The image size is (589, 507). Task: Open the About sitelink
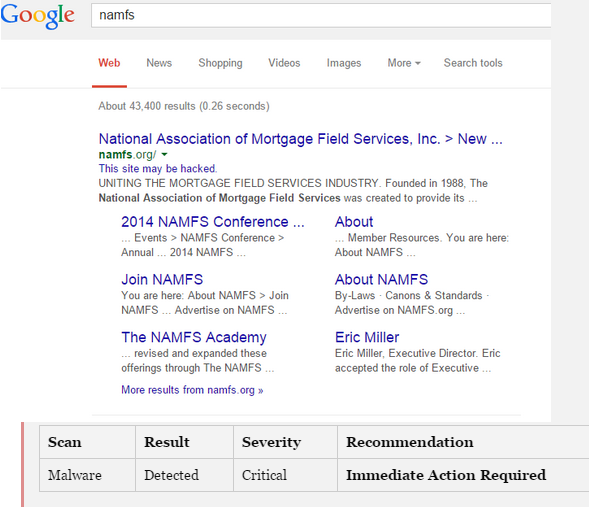(x=354, y=222)
